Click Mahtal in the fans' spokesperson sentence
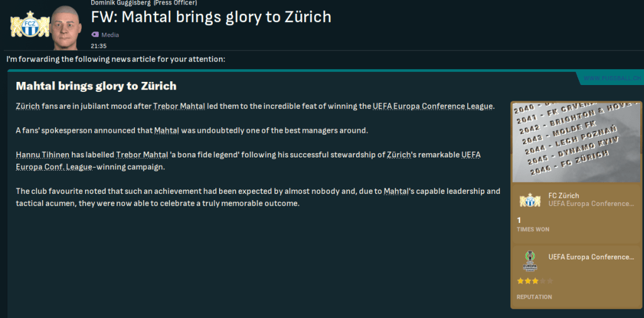The image size is (644, 318). pos(166,130)
